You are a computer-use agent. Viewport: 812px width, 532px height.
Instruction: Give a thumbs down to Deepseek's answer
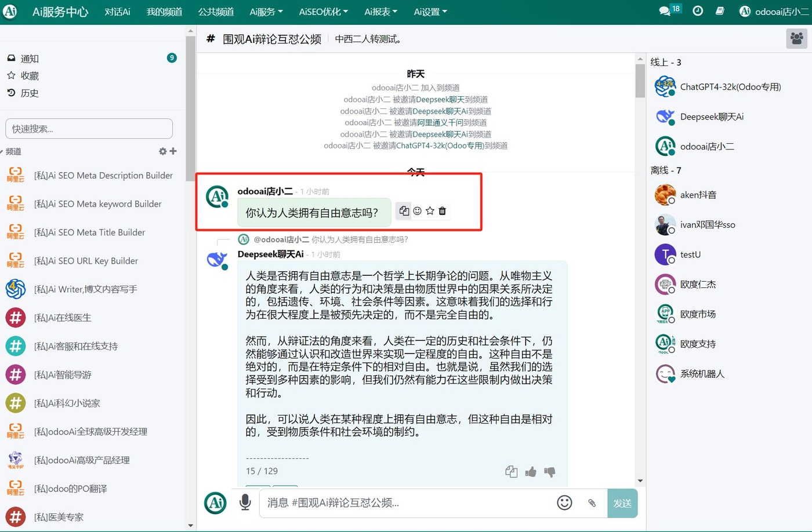point(550,472)
